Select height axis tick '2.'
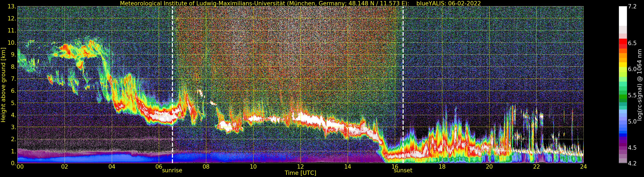This screenshot has width=644, height=177. 14,139
